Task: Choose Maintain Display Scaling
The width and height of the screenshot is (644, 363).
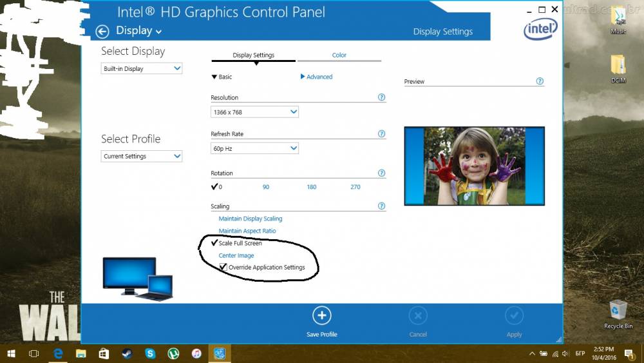Action: pyautogui.click(x=251, y=219)
